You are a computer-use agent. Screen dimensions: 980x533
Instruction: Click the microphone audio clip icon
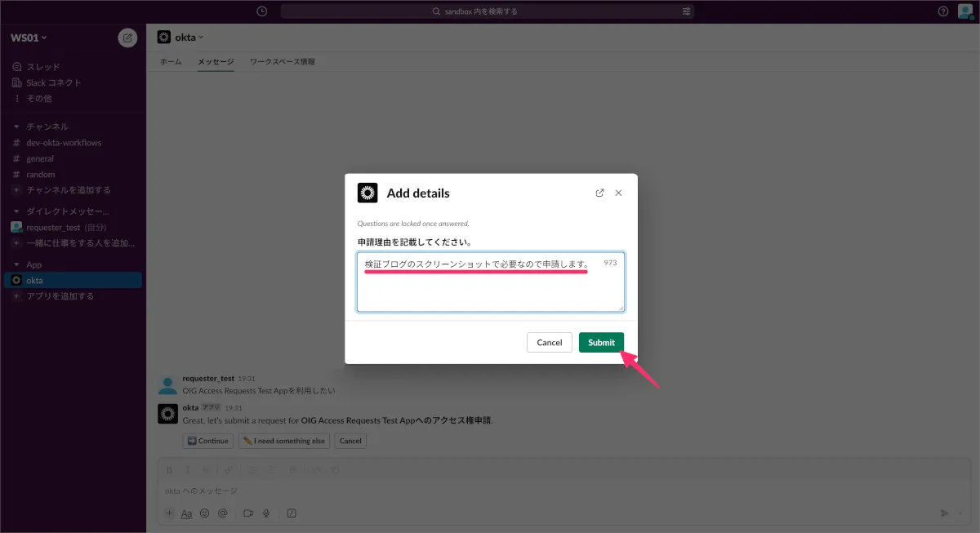(266, 513)
